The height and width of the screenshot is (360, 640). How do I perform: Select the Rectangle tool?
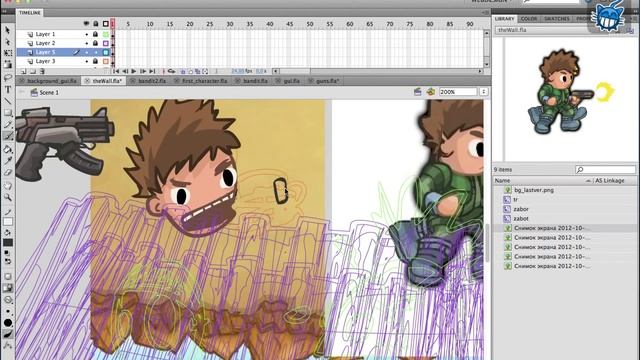[x=8, y=113]
